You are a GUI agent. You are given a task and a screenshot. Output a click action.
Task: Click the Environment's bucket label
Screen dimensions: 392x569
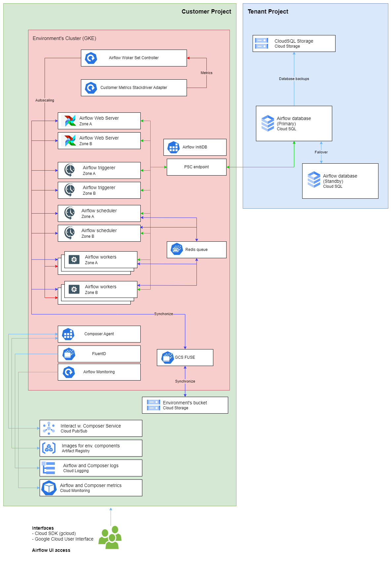coord(185,403)
